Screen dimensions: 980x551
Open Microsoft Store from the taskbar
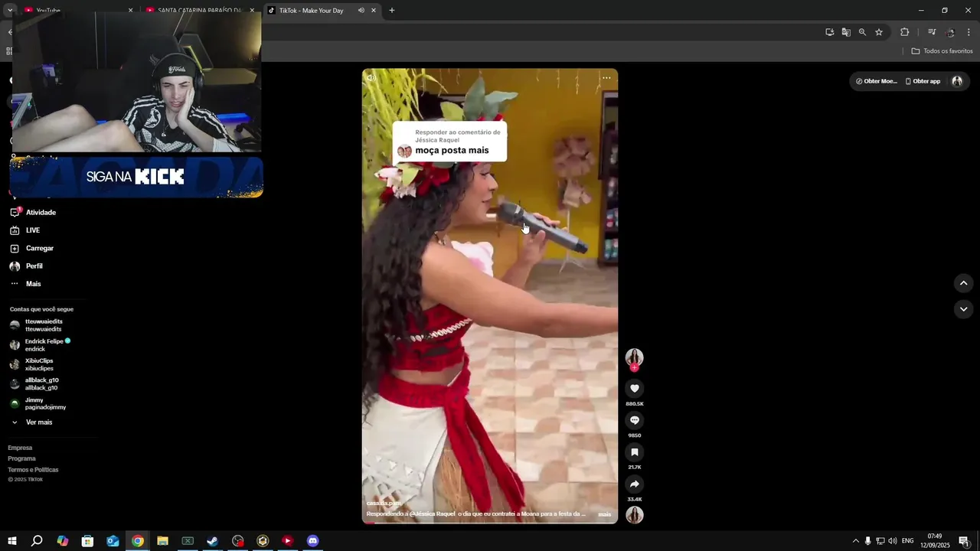(87, 541)
